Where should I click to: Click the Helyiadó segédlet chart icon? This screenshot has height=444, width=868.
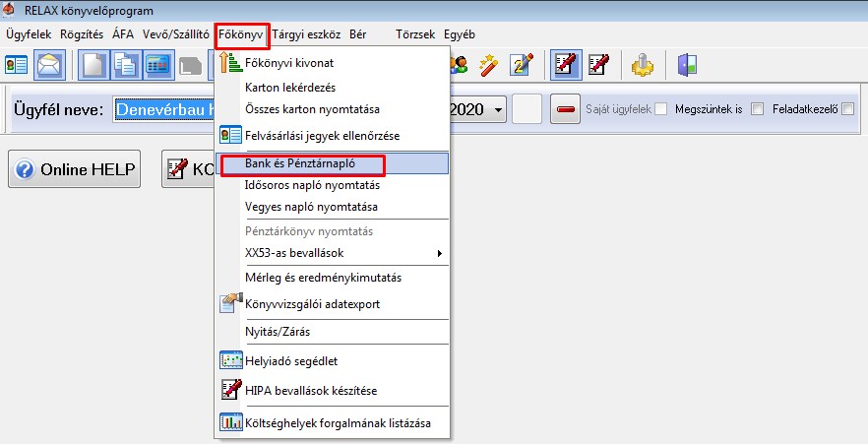(x=231, y=360)
